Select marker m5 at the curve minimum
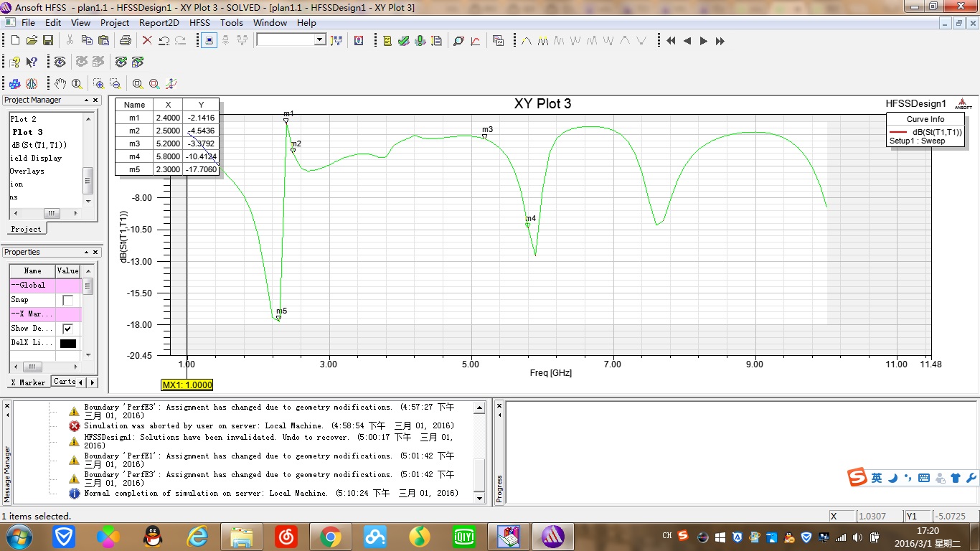Screen dimensions: 980x551 278,318
